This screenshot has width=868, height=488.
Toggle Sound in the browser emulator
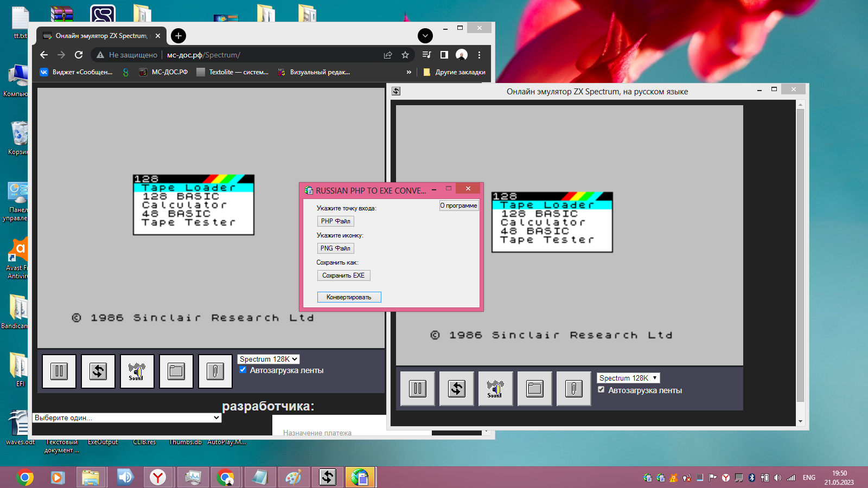click(x=137, y=371)
